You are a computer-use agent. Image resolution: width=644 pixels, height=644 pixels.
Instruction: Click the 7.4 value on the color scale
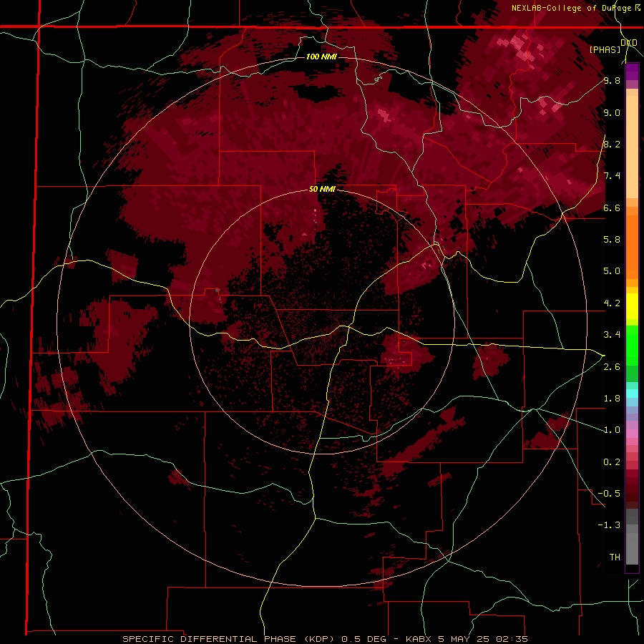(612, 176)
